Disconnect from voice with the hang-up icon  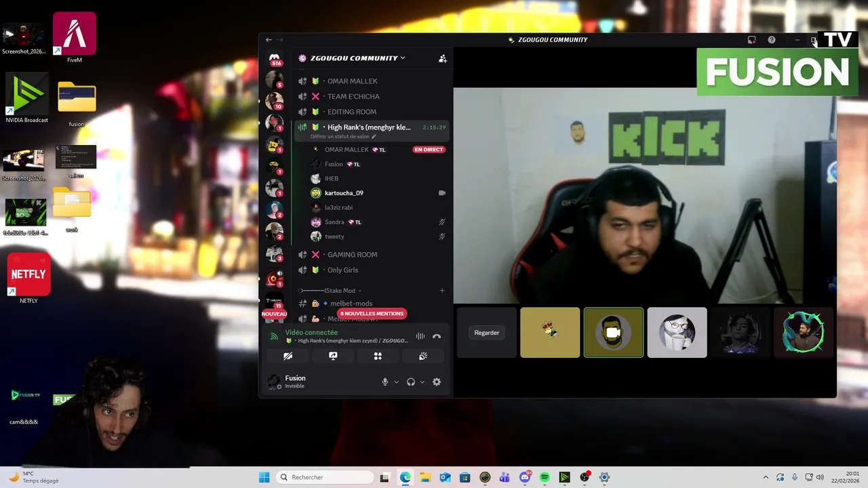(437, 336)
